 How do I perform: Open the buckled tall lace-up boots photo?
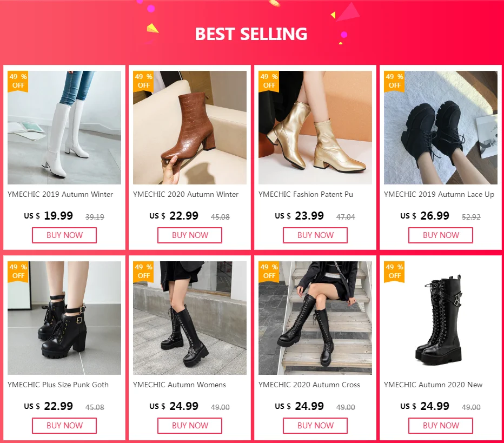point(441,318)
